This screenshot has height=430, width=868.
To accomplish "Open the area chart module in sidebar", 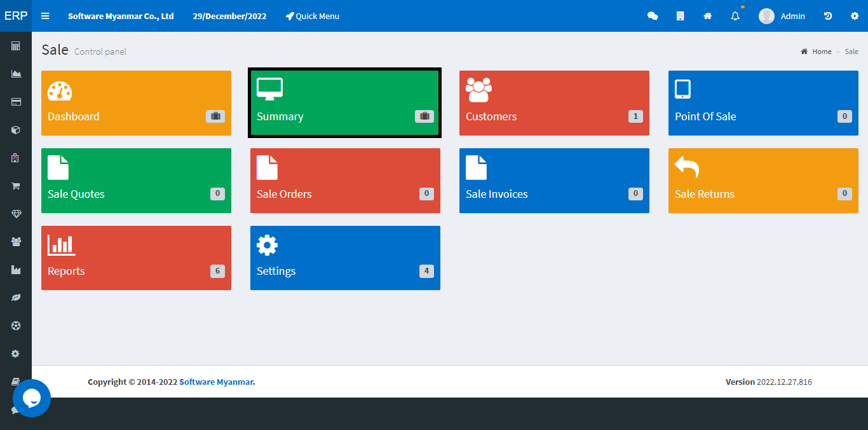I will tap(16, 74).
